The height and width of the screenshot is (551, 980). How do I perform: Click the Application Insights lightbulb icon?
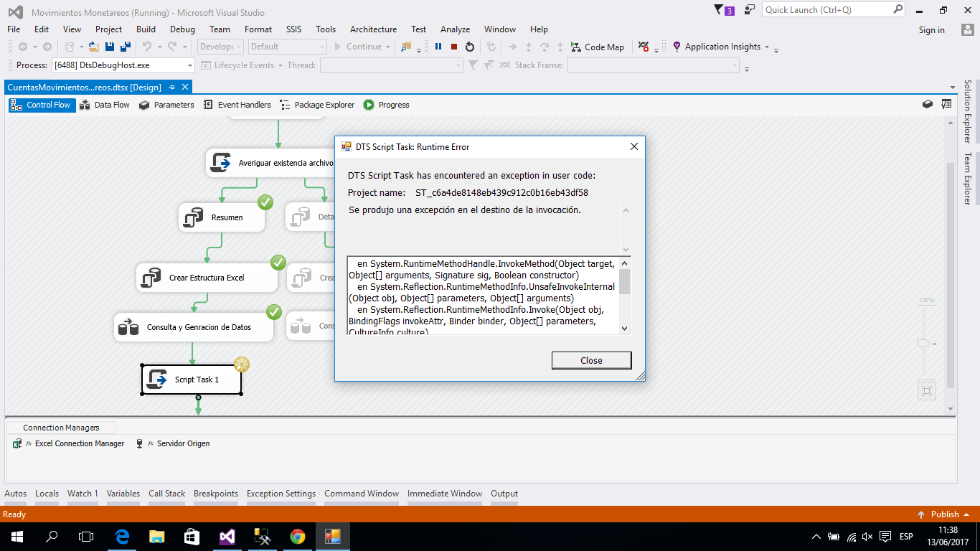coord(676,47)
